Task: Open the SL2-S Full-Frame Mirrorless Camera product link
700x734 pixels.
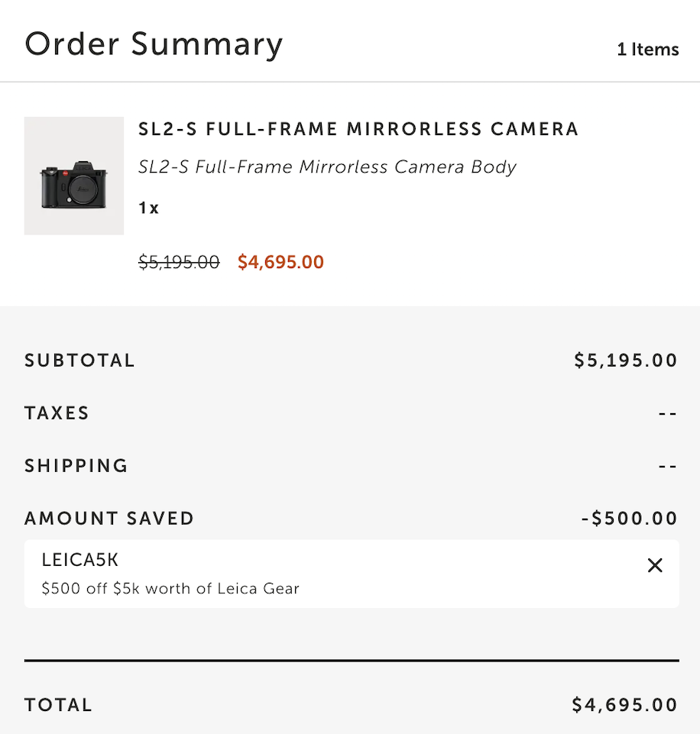Action: pos(358,128)
